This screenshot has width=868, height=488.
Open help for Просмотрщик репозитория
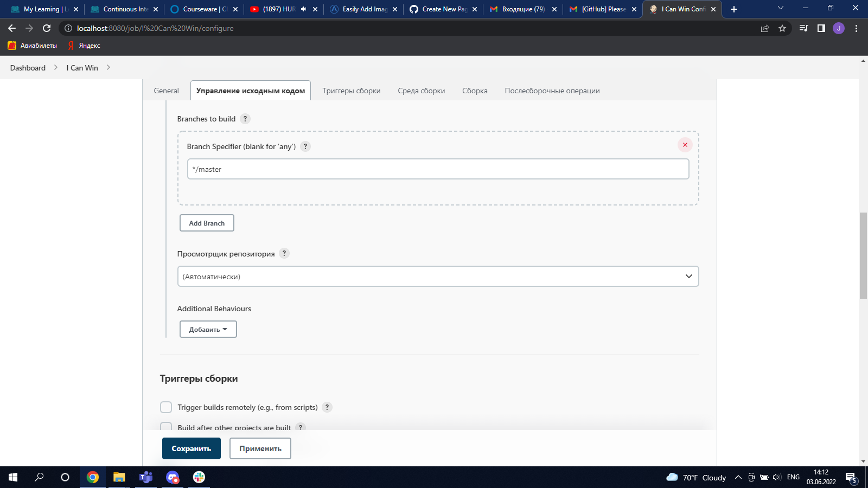point(284,253)
